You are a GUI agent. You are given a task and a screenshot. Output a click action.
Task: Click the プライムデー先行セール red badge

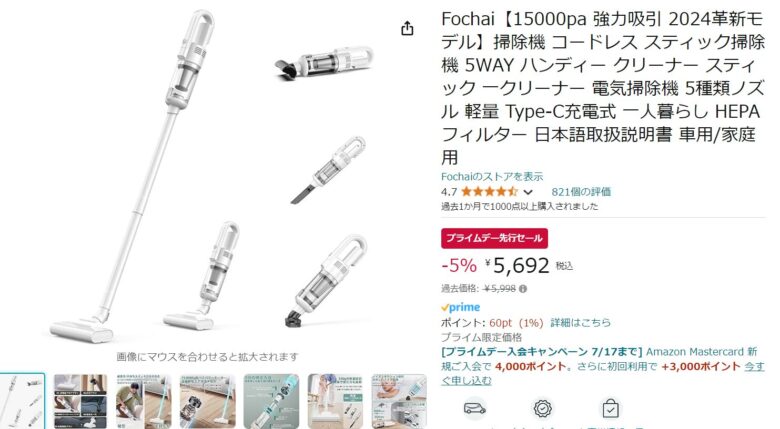tap(494, 238)
